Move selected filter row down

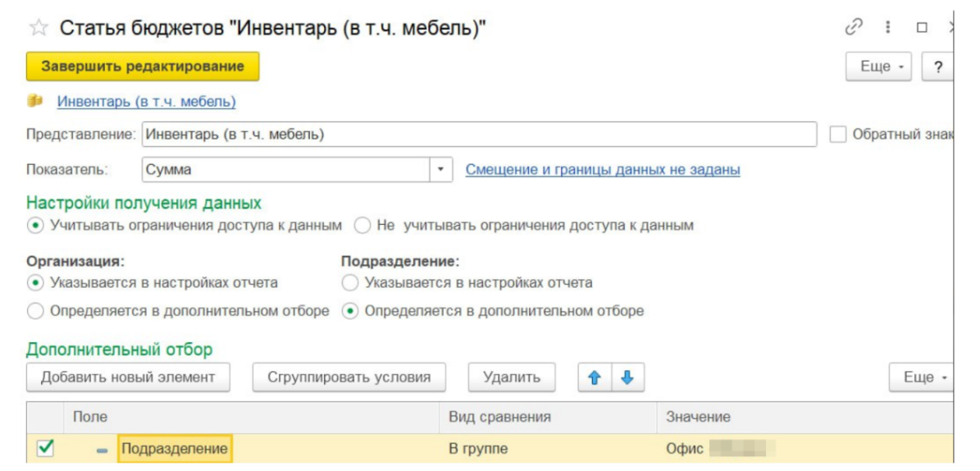coord(627,377)
